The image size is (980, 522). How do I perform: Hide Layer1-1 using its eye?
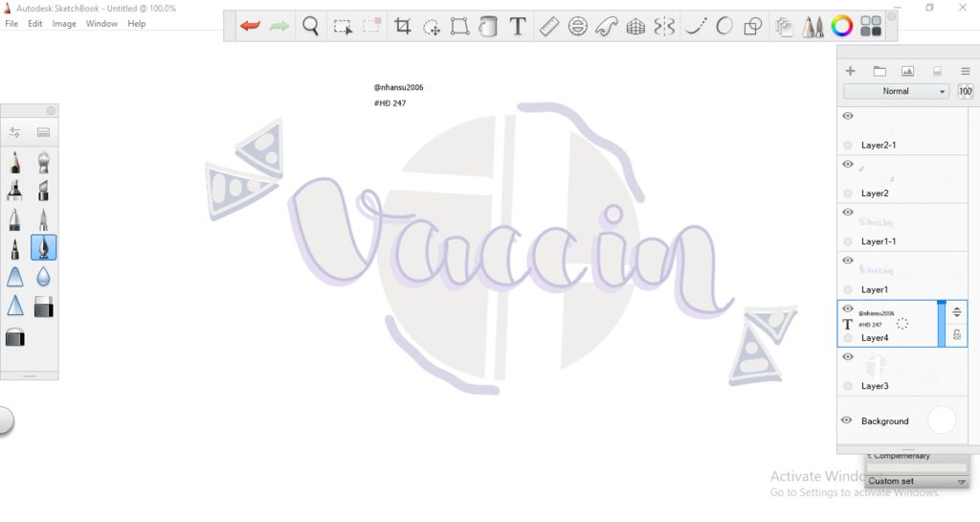[x=848, y=212]
